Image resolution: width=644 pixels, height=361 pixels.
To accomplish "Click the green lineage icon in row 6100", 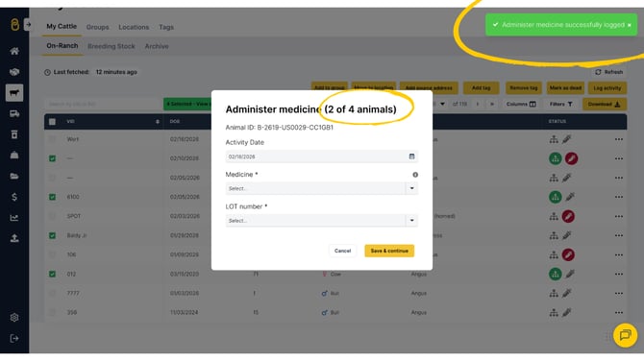I will (556, 197).
